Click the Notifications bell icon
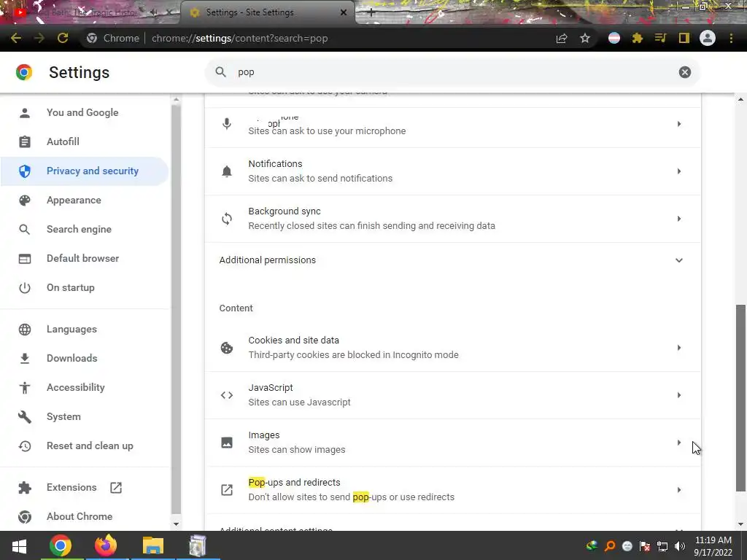747x560 pixels. 227,171
